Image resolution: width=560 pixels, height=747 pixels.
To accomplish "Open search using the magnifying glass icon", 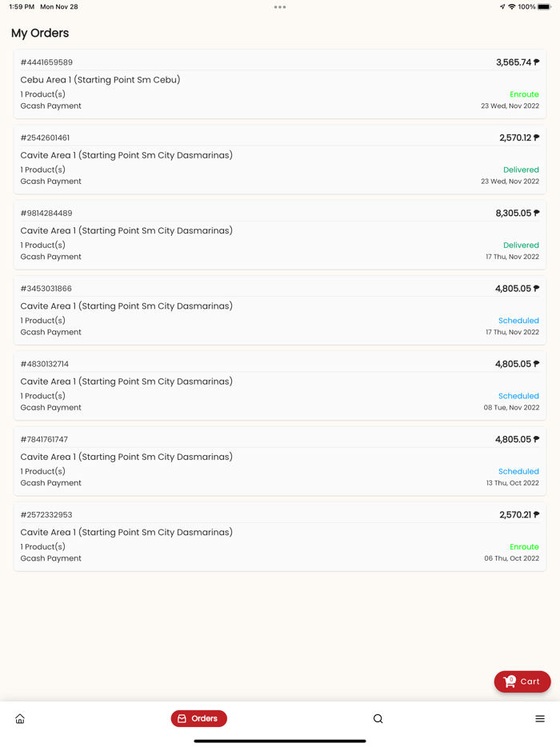I will pyautogui.click(x=378, y=718).
